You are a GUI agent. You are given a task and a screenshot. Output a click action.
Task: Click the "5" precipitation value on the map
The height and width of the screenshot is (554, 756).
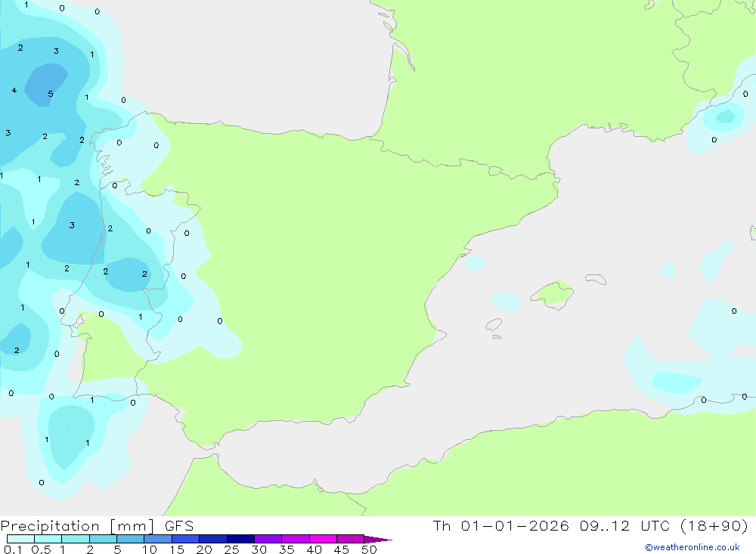tap(51, 94)
